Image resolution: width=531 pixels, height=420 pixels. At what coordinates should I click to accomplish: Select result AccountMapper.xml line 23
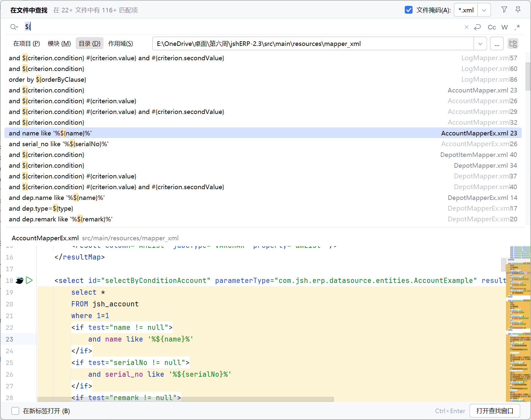tap(263, 90)
